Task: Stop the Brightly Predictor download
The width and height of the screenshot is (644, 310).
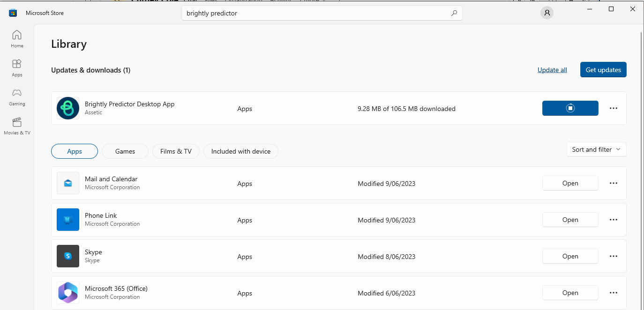Action: pos(570,108)
